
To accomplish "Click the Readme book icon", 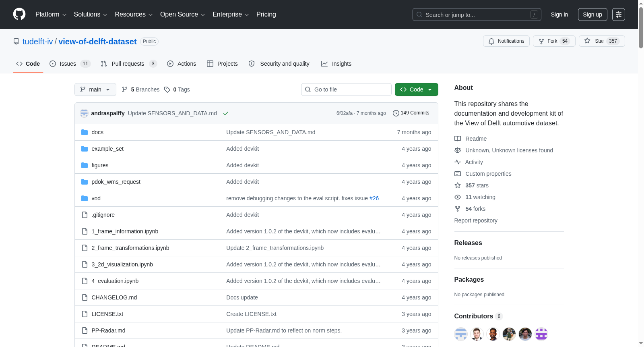I will (458, 139).
